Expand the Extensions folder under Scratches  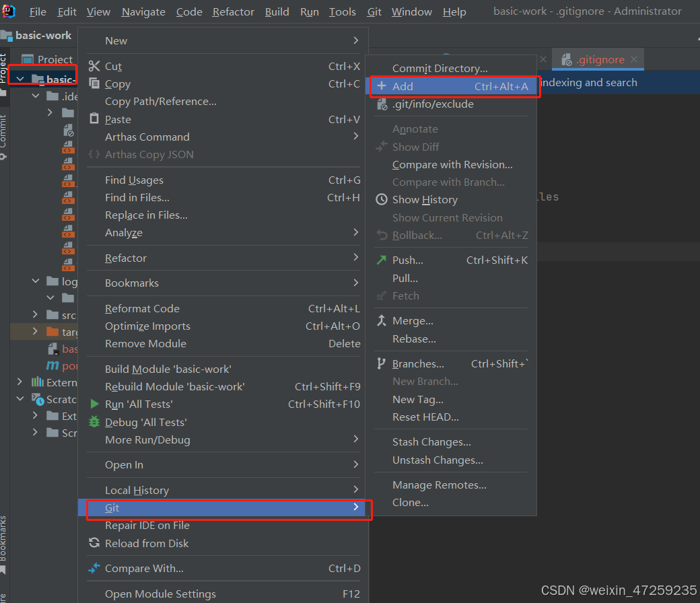pyautogui.click(x=35, y=415)
